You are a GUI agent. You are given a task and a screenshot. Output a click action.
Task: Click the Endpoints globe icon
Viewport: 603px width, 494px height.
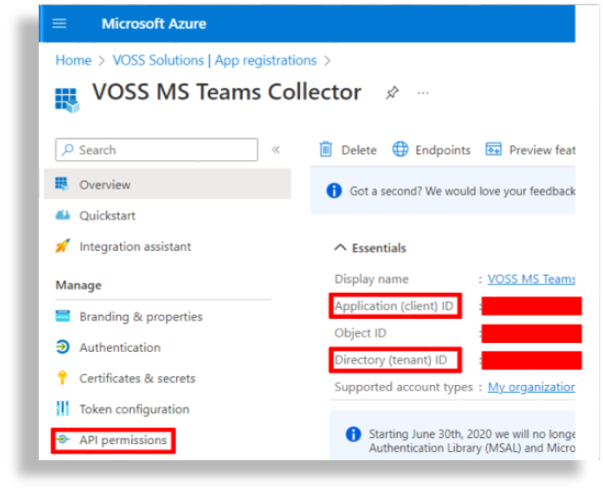400,149
